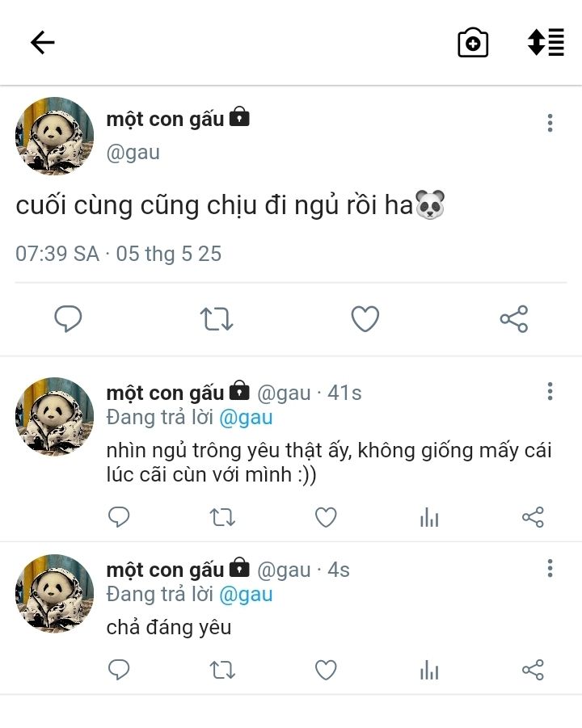Reply to the 'chả đáng yêu' tweet
Image resolution: width=582 pixels, height=728 pixels.
click(119, 670)
